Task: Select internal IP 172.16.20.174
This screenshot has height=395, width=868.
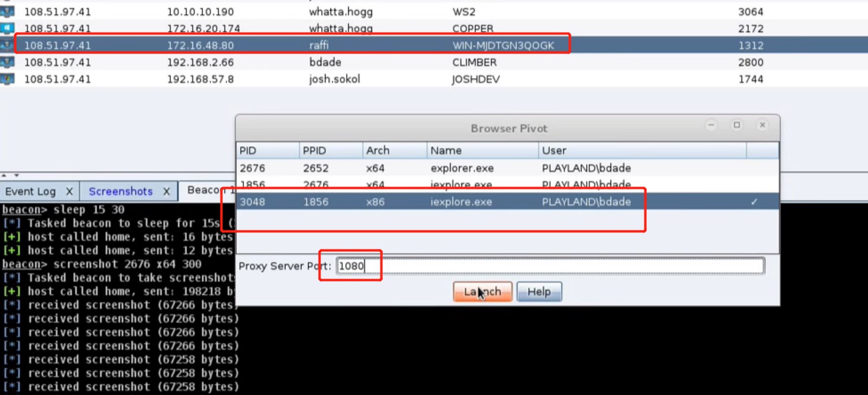Action: 203,28
